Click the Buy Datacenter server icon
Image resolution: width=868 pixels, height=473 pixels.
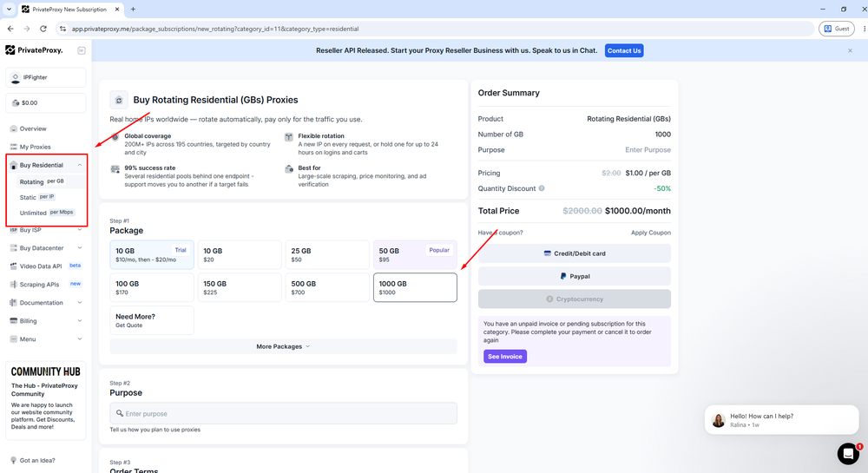point(13,248)
